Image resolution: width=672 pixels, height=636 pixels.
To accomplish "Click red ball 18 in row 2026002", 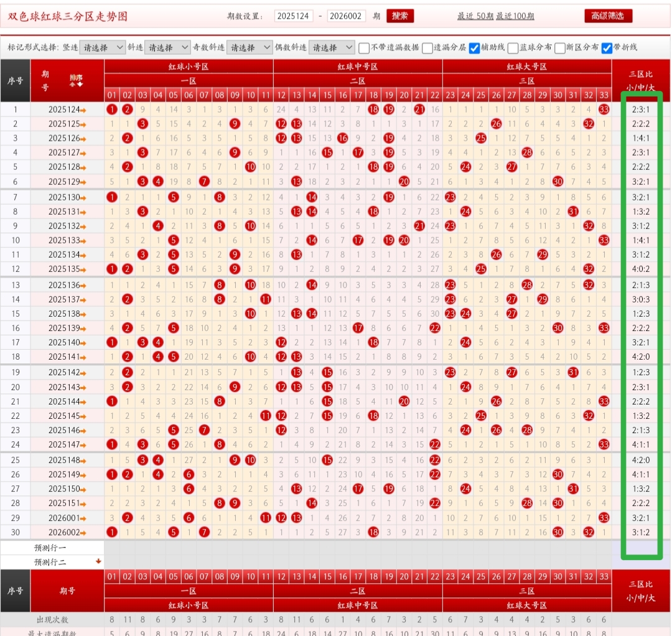I will (x=373, y=532).
